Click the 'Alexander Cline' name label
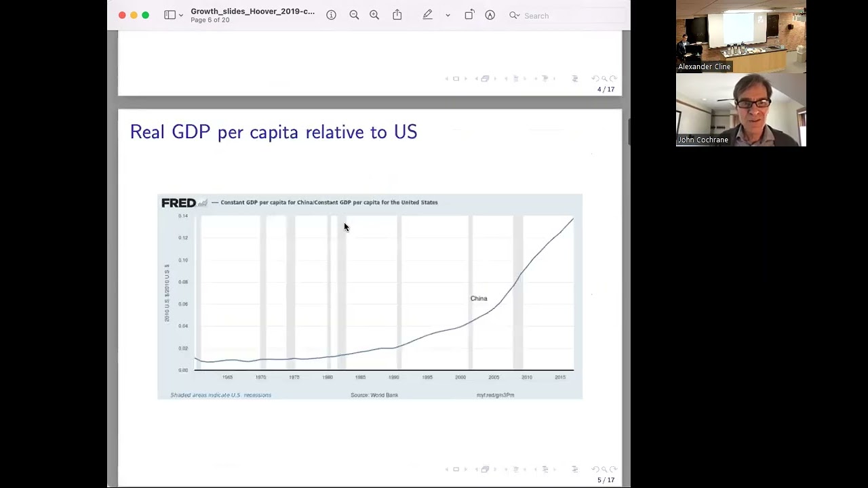Screen dimensions: 868x488 pos(704,66)
